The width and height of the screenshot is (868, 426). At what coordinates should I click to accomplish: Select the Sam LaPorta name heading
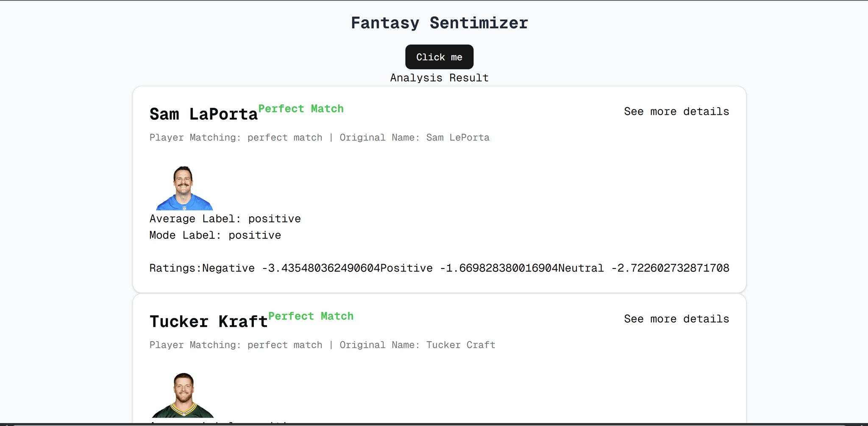coord(203,114)
